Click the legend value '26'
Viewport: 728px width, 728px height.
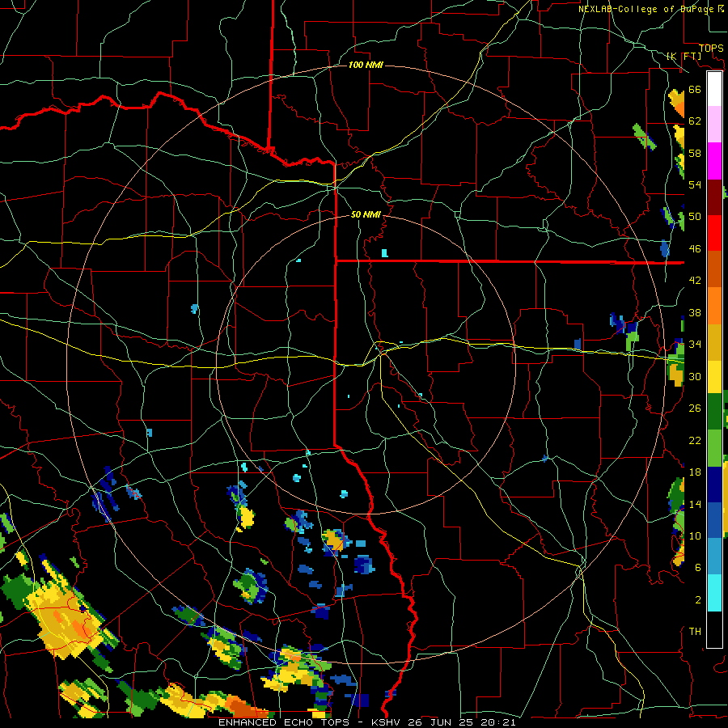pos(695,408)
